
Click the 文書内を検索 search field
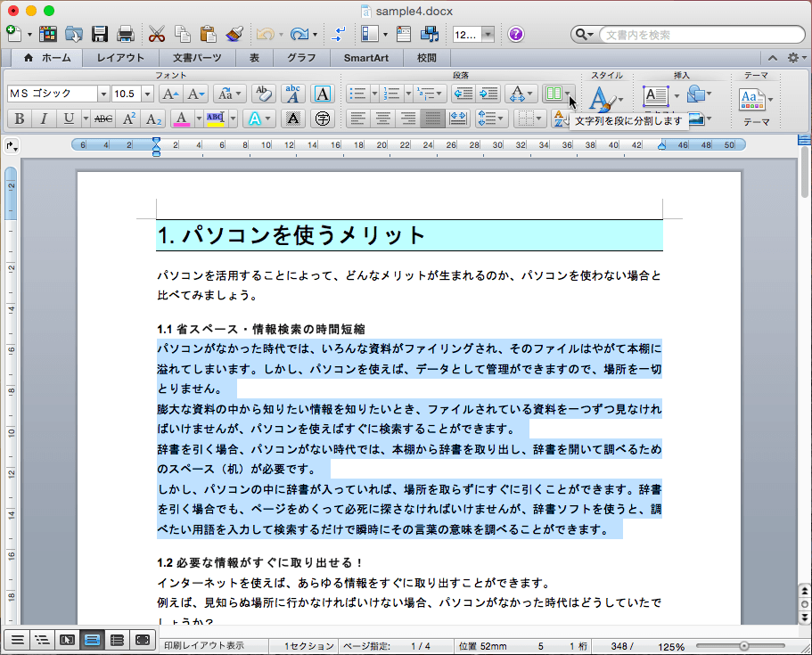point(701,35)
